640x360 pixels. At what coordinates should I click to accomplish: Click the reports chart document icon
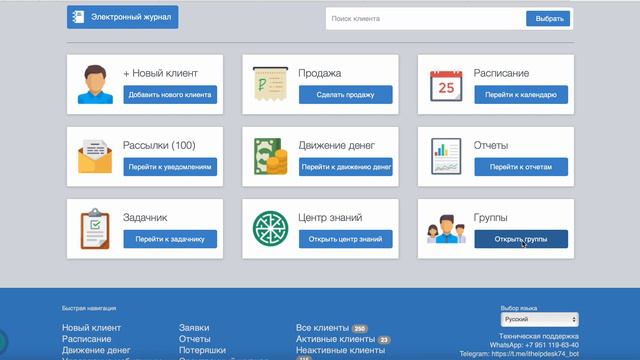[446, 156]
